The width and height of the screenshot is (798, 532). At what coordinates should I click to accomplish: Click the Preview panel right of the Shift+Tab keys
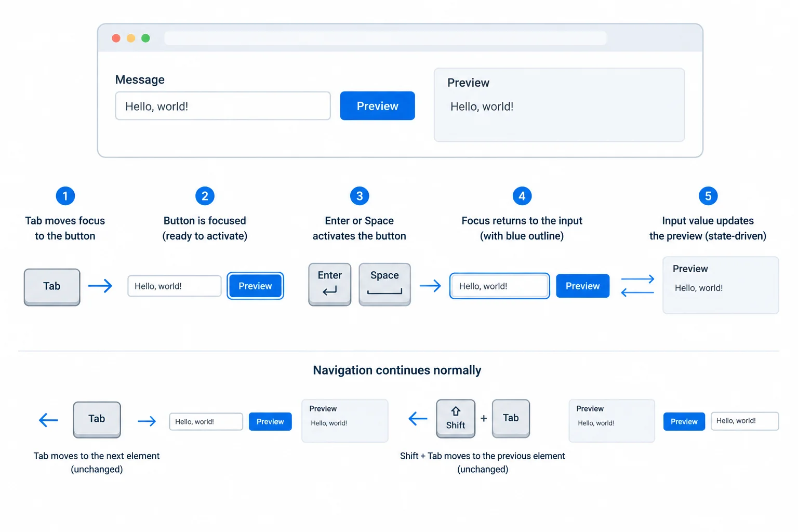pyautogui.click(x=612, y=421)
